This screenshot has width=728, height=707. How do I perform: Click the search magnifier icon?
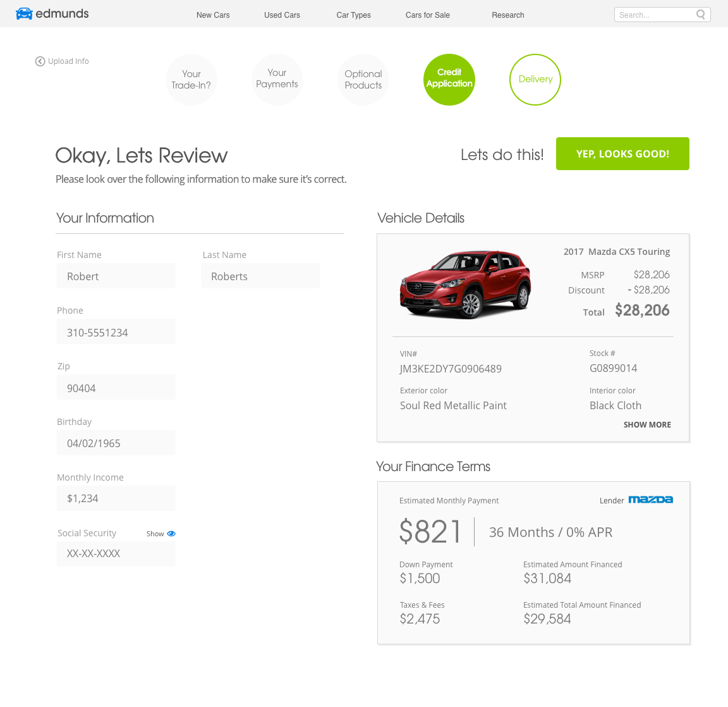700,15
